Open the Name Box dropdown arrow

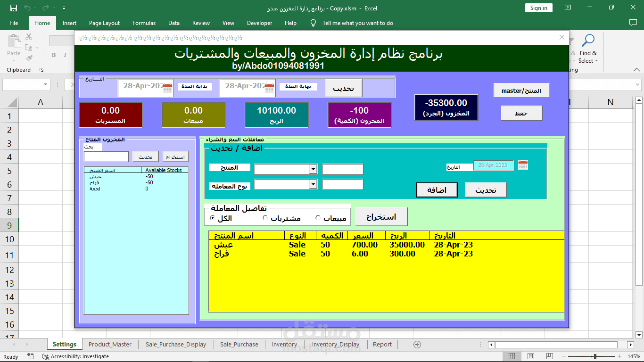46,85
